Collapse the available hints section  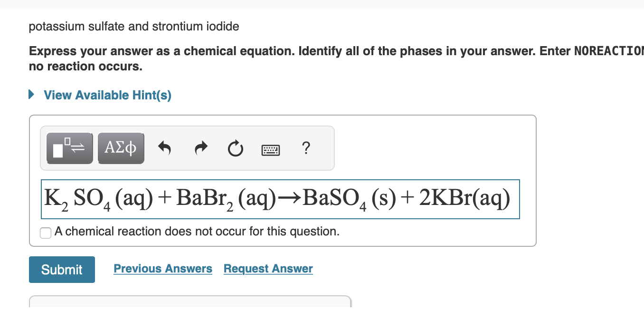[107, 95]
